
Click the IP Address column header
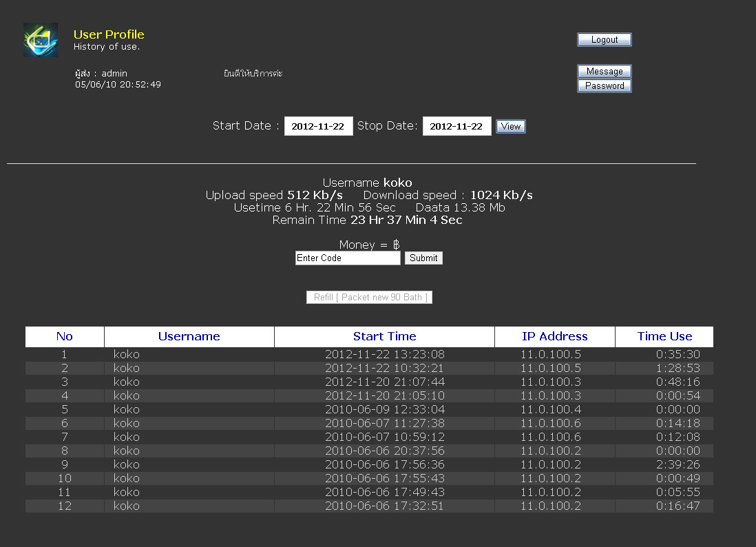[554, 337]
